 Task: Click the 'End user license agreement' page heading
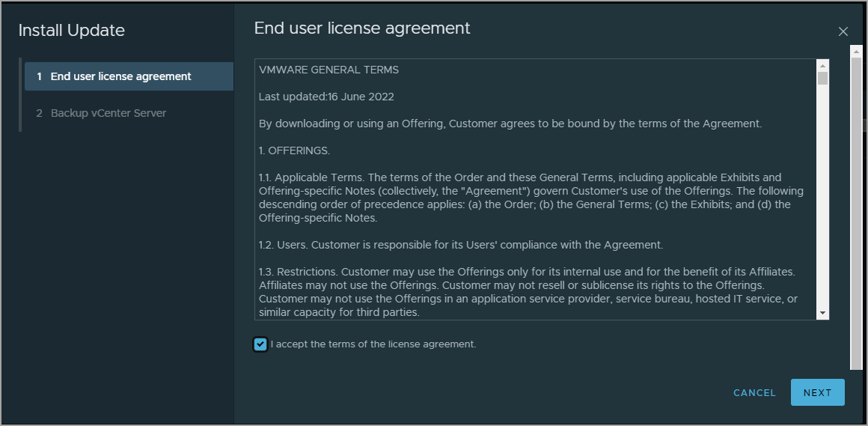[x=362, y=28]
